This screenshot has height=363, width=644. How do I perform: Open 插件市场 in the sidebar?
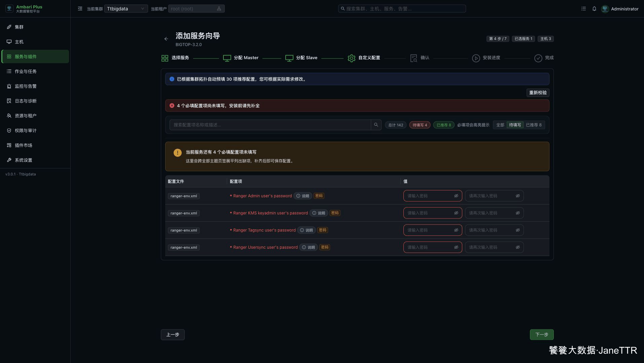coord(35,145)
